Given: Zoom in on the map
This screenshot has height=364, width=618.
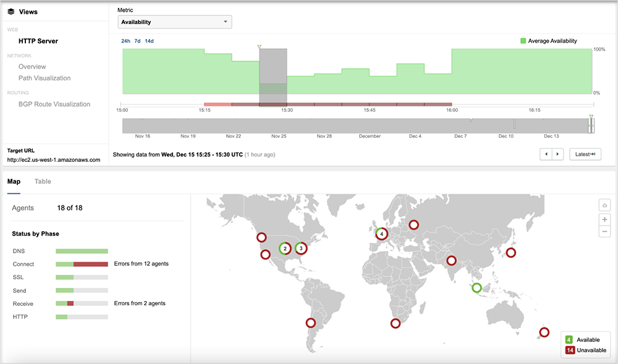Looking at the screenshot, I should pos(604,219).
